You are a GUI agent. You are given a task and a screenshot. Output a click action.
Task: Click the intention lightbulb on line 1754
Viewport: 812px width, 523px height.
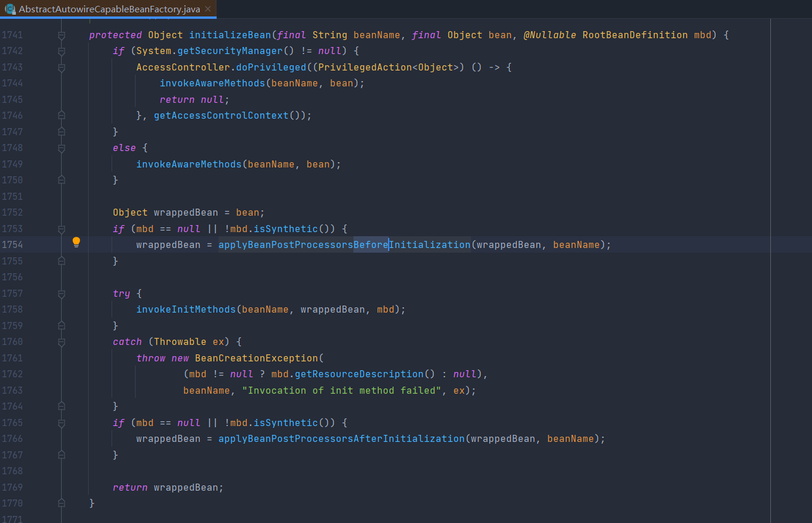coord(76,242)
